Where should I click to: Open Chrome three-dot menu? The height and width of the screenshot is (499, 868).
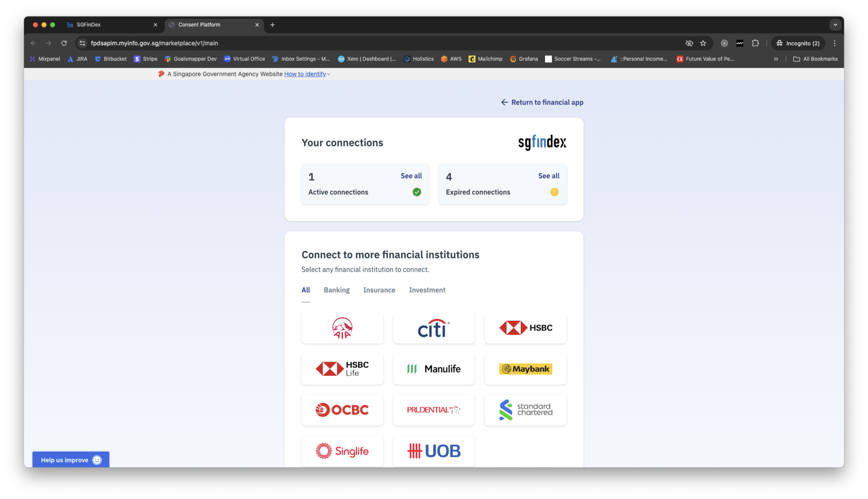point(834,43)
